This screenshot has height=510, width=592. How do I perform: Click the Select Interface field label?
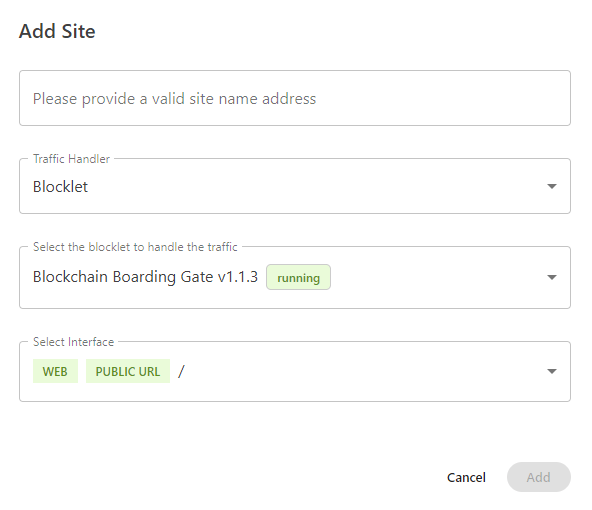[74, 342]
